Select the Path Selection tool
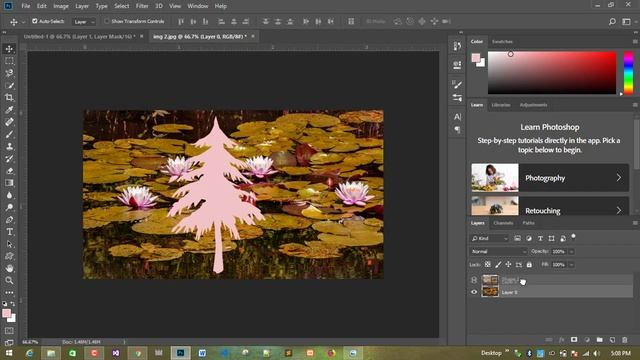This screenshot has width=640, height=360. (x=9, y=244)
